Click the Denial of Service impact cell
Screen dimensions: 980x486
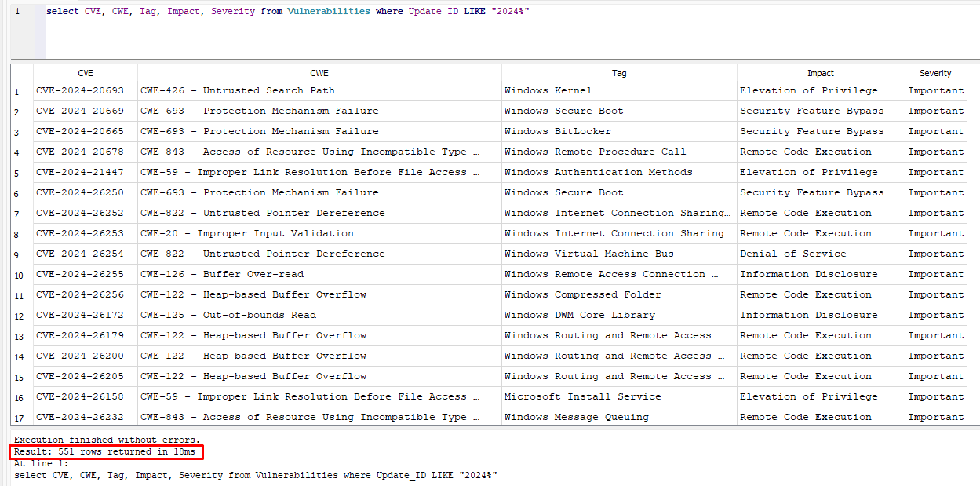point(792,254)
